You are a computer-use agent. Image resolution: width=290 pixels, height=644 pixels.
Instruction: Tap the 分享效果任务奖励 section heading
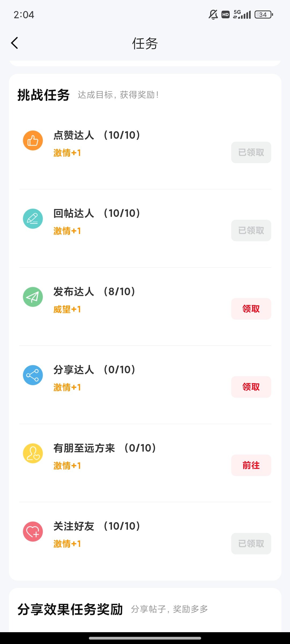click(x=70, y=609)
